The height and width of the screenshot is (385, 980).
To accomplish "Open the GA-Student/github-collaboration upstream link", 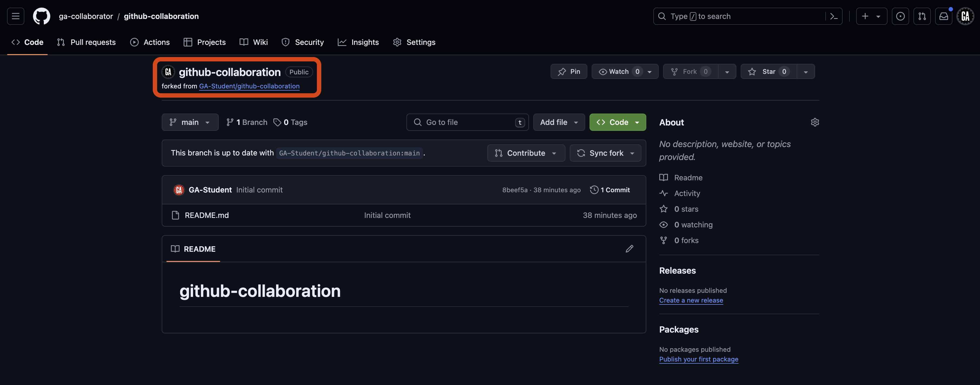I will (249, 86).
